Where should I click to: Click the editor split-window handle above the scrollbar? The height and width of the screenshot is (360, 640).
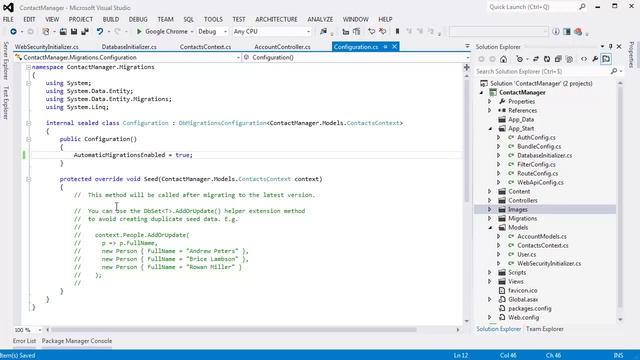(467, 68)
